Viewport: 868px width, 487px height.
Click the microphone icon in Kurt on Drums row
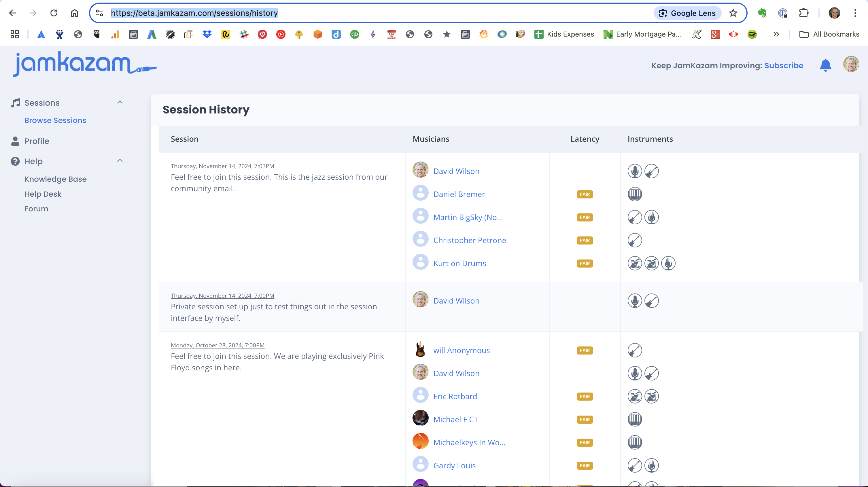668,263
